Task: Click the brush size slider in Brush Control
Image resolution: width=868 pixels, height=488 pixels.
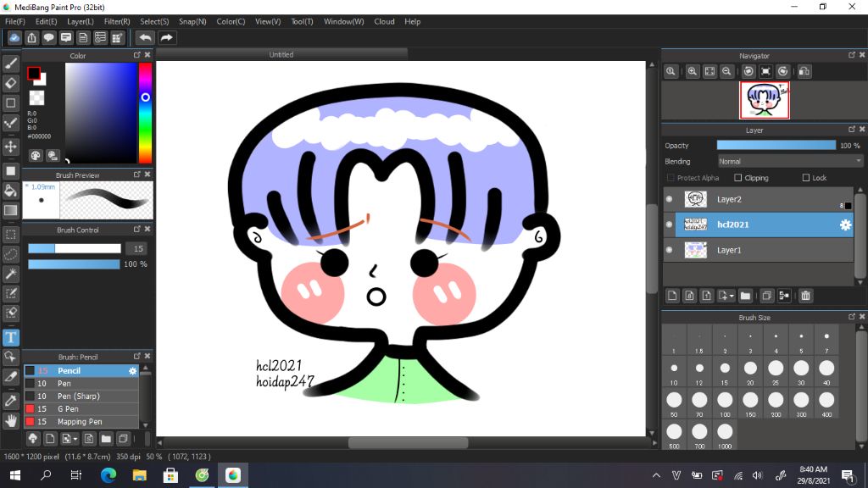Action: 75,249
